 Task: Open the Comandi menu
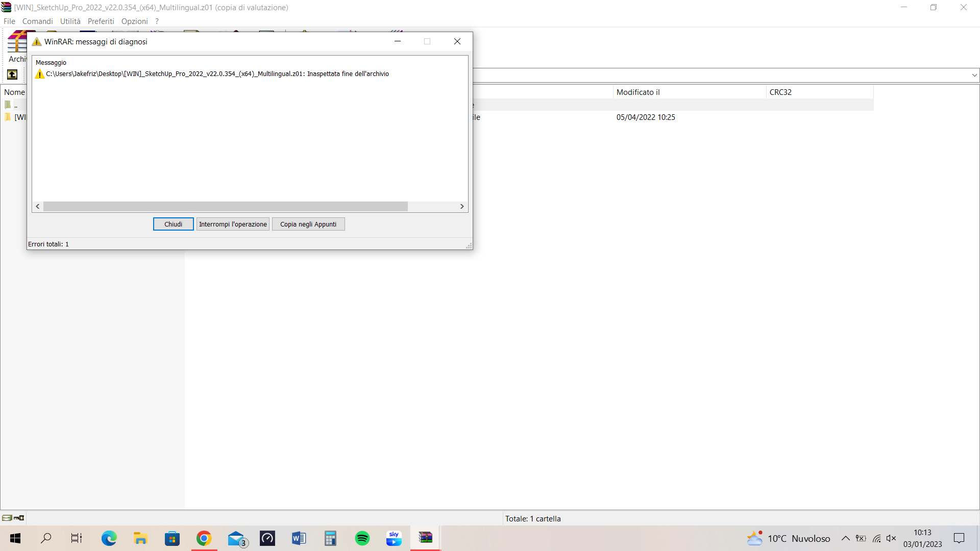(37, 21)
